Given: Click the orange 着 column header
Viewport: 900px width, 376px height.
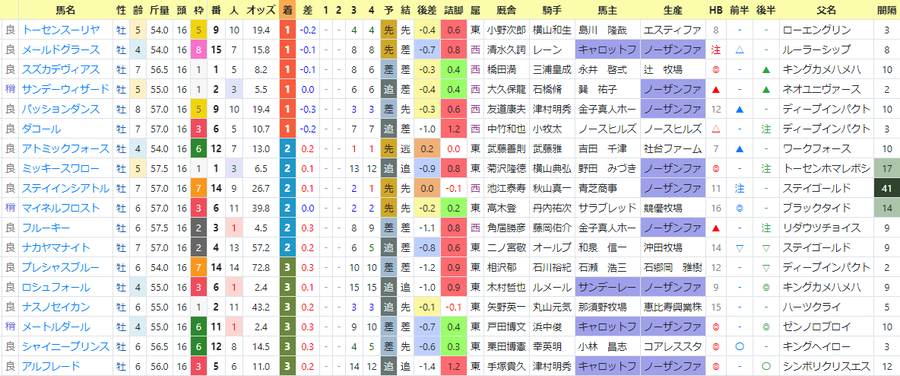Looking at the screenshot, I should point(288,10).
